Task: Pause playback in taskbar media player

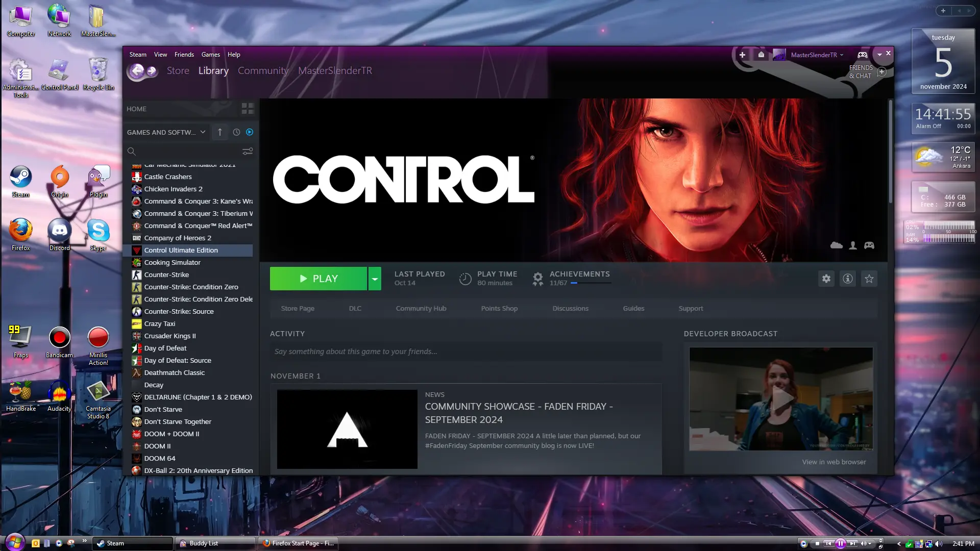Action: click(841, 543)
